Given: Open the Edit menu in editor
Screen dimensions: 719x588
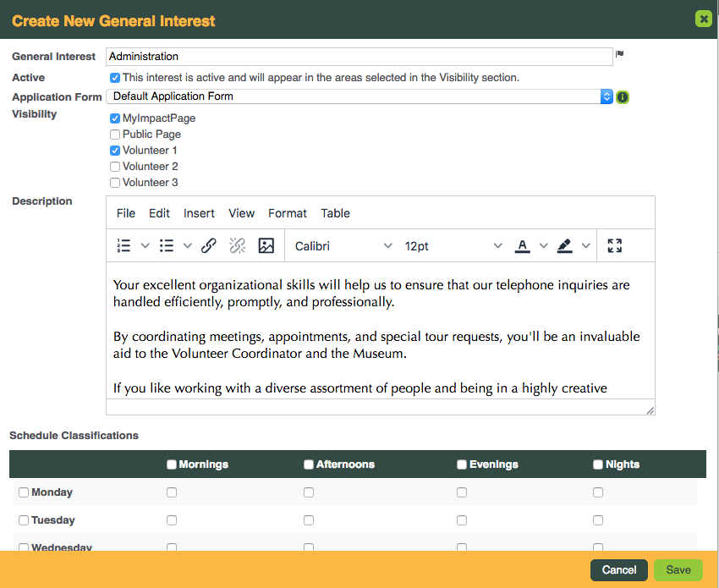Looking at the screenshot, I should [x=159, y=213].
